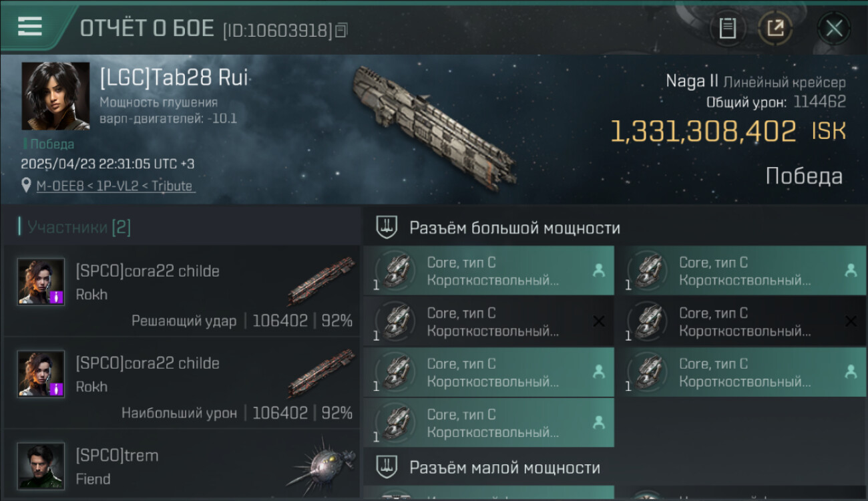Image resolution: width=868 pixels, height=501 pixels.
Task: Click the destroyed X-marked Core module in the left column
Action: point(489,321)
